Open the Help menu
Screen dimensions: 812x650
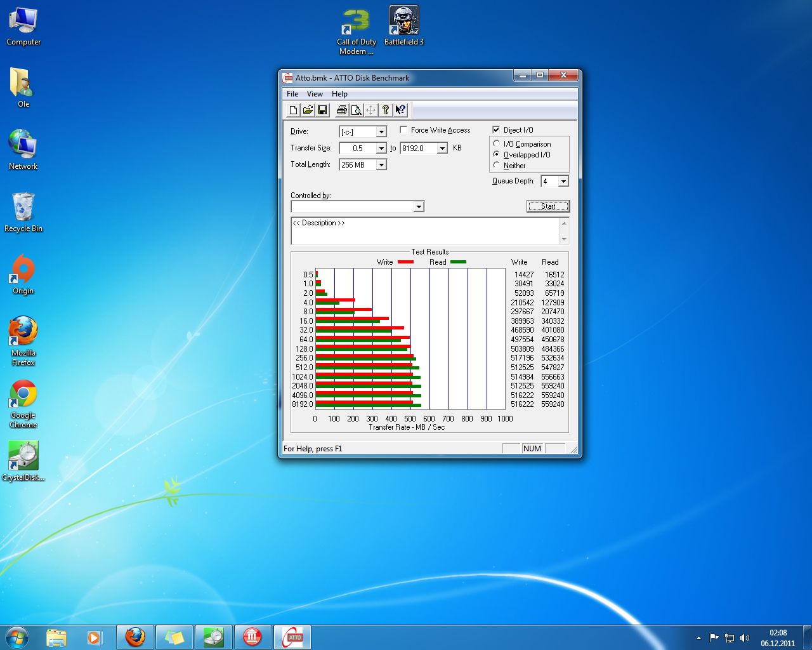pyautogui.click(x=339, y=94)
